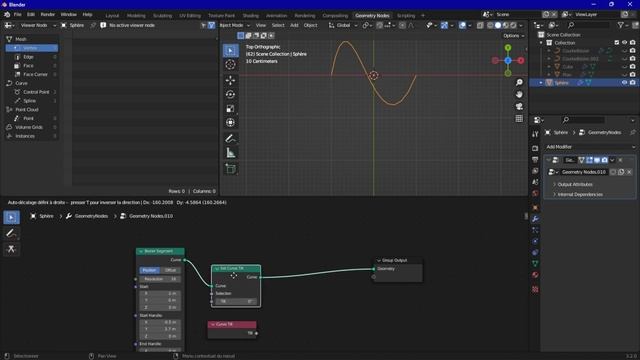Toggle visibility eye of Collection in outliner
The image size is (640, 360).
point(624,42)
